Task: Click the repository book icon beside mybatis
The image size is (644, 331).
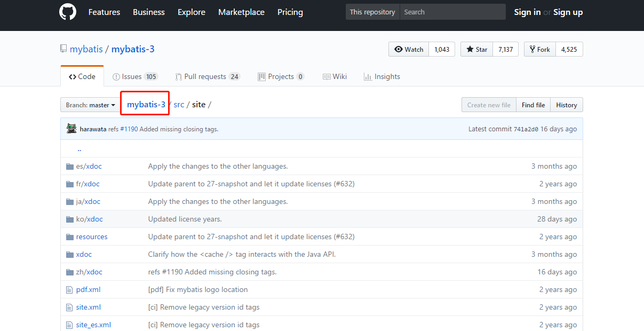Action: tap(63, 49)
